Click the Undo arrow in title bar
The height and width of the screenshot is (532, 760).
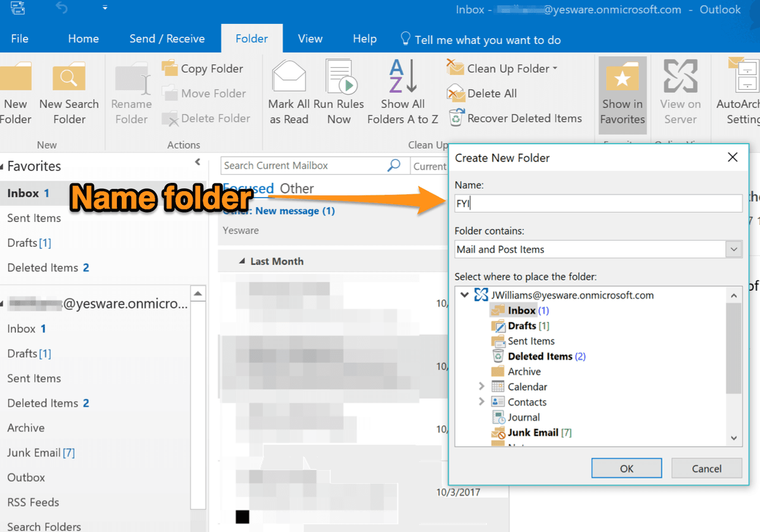(61, 8)
